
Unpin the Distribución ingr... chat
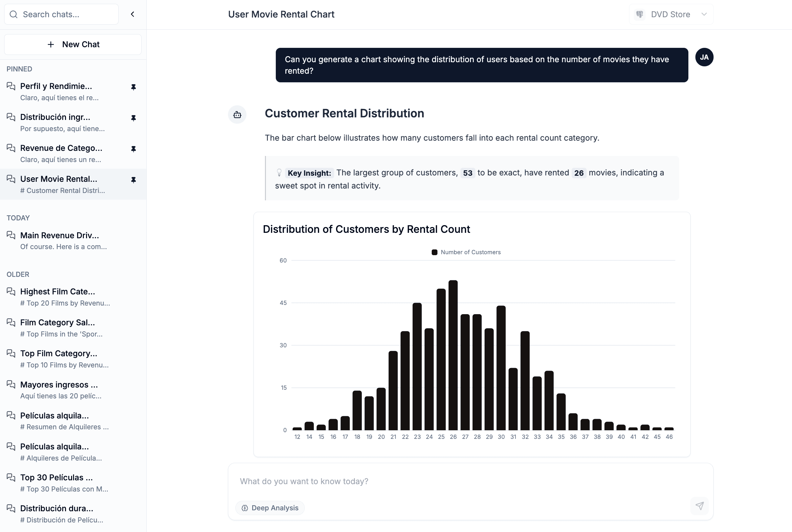(133, 118)
